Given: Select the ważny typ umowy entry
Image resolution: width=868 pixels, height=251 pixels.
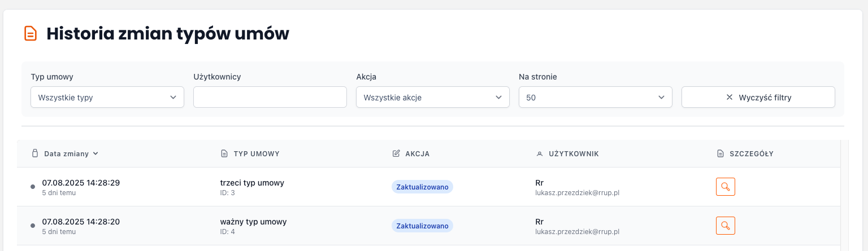Looking at the screenshot, I should click(x=253, y=222).
